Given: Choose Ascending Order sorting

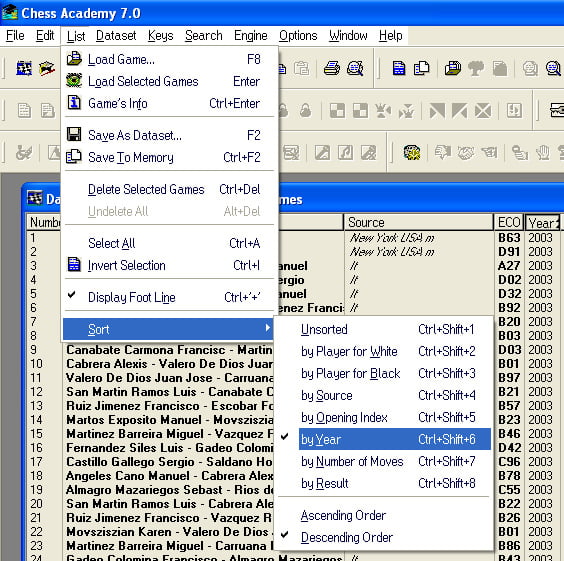Looking at the screenshot, I should [x=385, y=515].
